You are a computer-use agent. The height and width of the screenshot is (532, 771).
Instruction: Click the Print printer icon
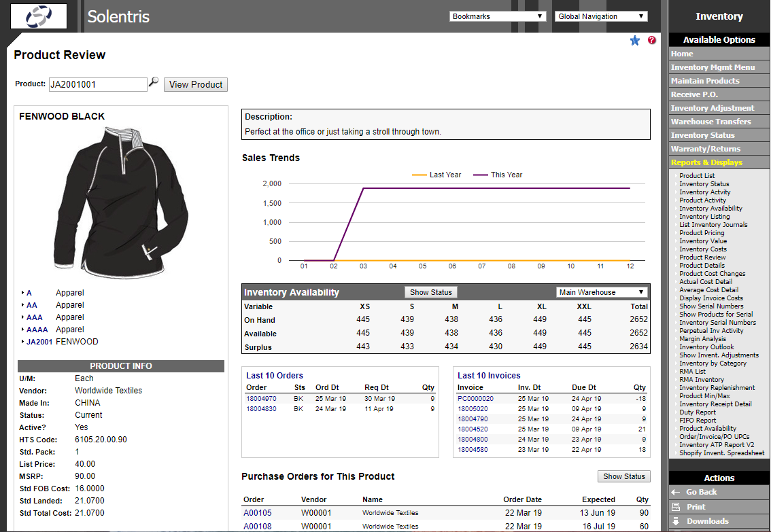pyautogui.click(x=676, y=506)
